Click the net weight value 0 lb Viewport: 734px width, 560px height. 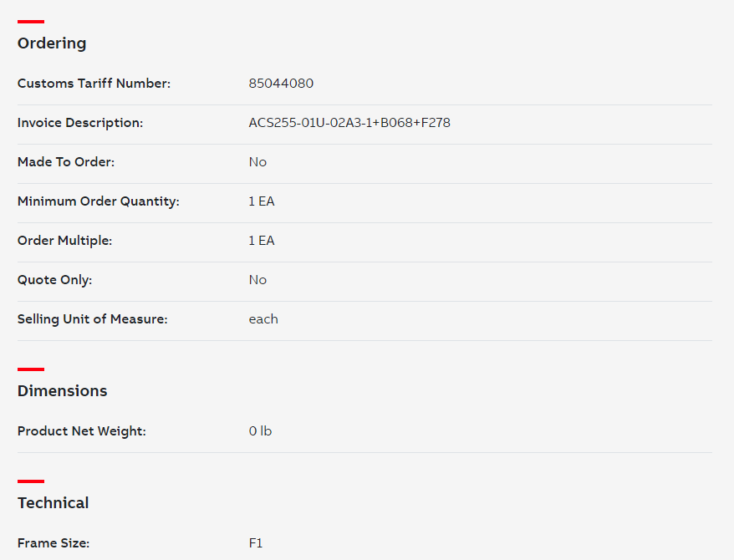tap(260, 431)
